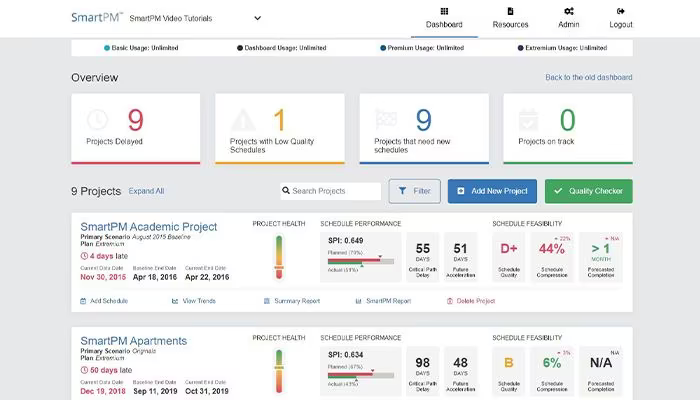This screenshot has height=400, width=700.
Task: Click the View Trends chart icon
Action: [175, 301]
